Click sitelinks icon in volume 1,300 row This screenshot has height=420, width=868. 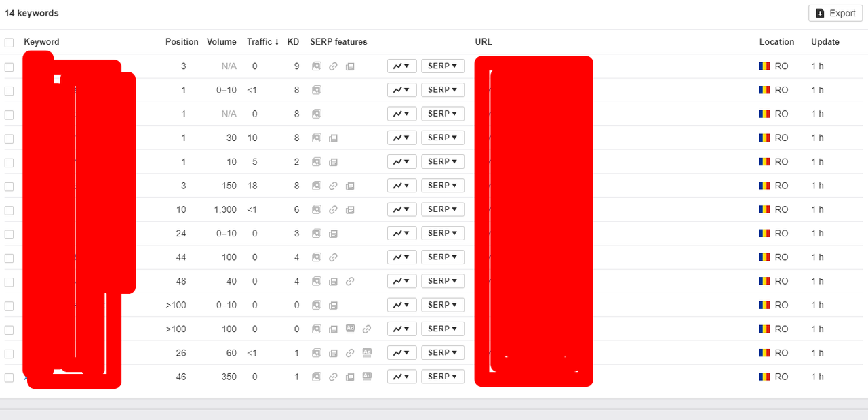click(x=333, y=209)
